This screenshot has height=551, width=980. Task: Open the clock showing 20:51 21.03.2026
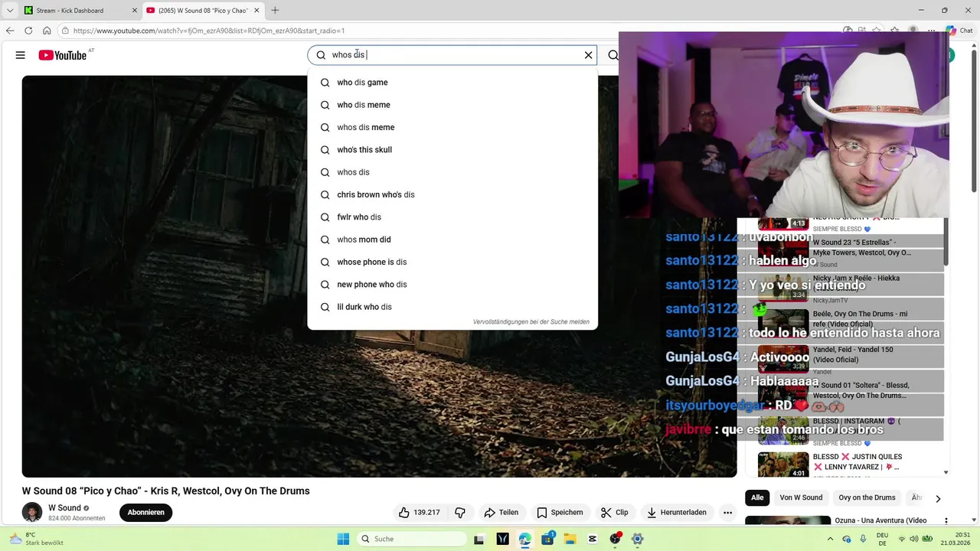tap(954, 539)
